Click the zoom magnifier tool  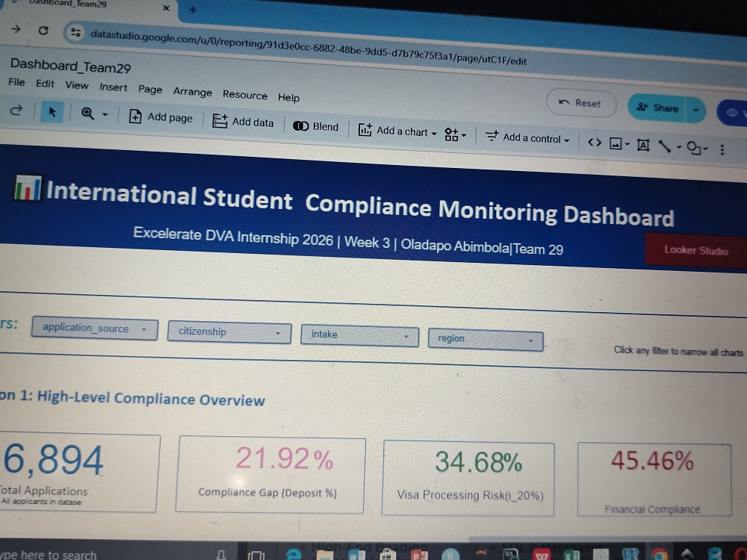click(x=87, y=113)
